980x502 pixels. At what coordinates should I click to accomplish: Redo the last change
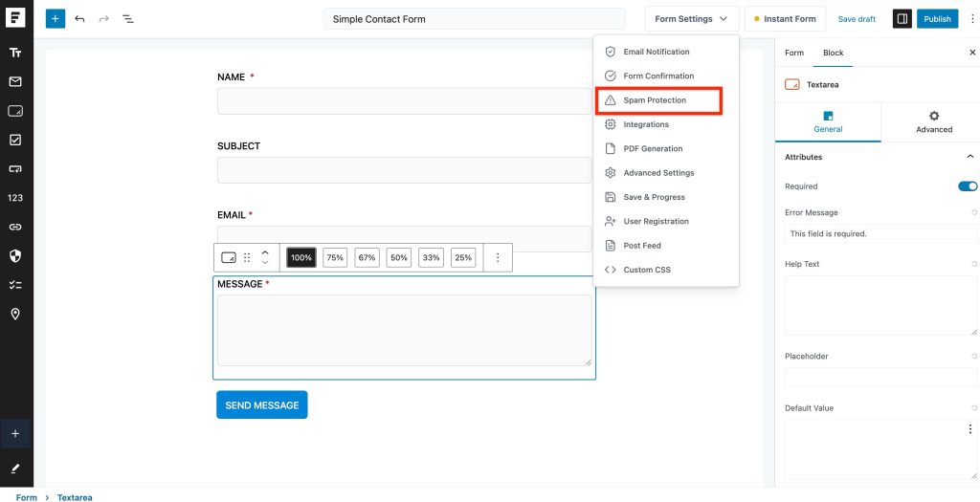(x=103, y=19)
